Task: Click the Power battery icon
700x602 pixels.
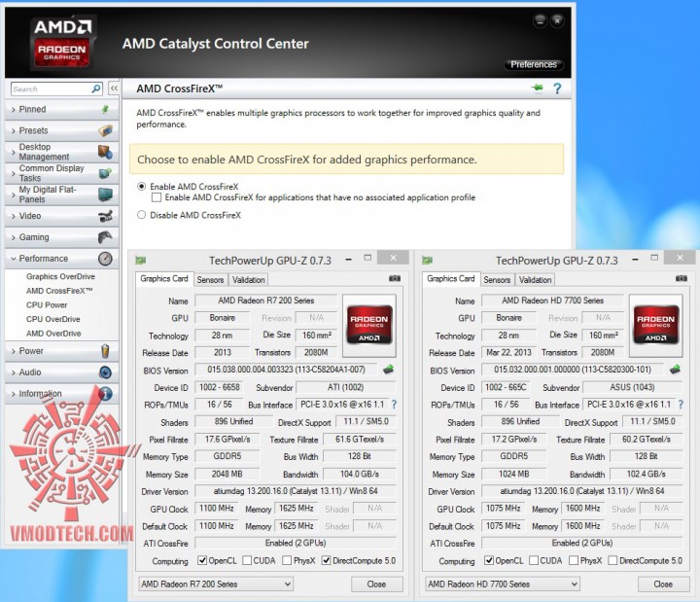Action: pos(105,351)
